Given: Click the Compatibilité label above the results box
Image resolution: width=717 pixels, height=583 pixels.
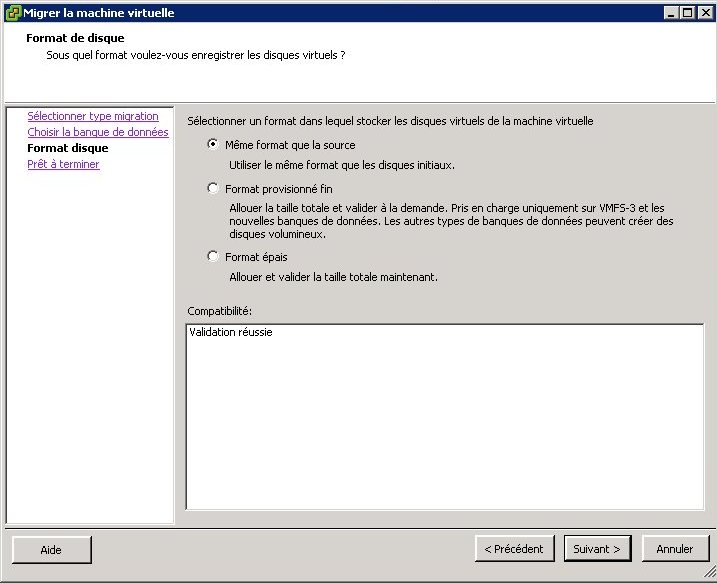Looking at the screenshot, I should click(219, 311).
